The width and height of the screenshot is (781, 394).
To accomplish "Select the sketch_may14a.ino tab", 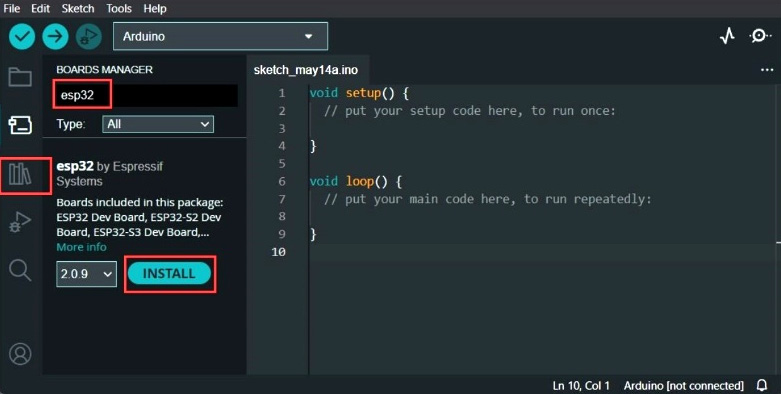I will (306, 70).
